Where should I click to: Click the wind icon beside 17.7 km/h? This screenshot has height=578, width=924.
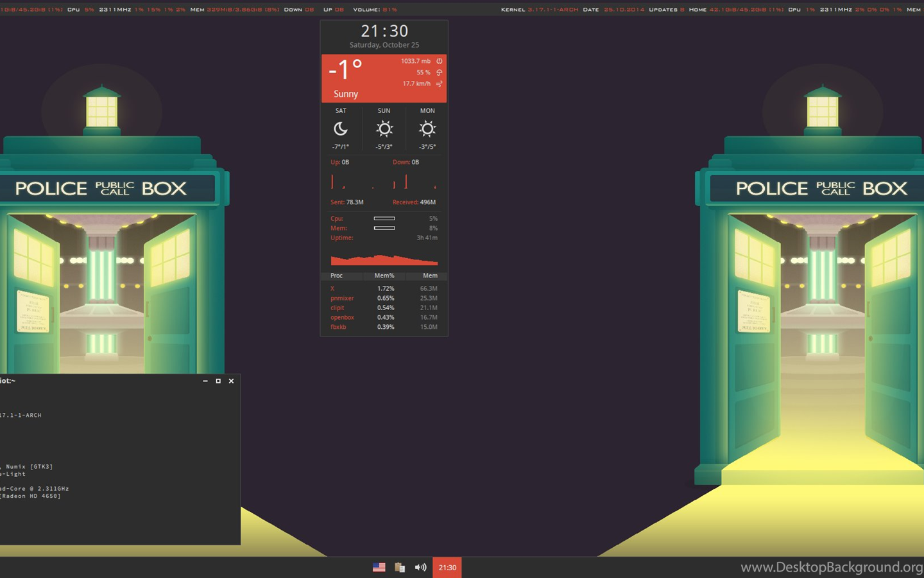(440, 84)
